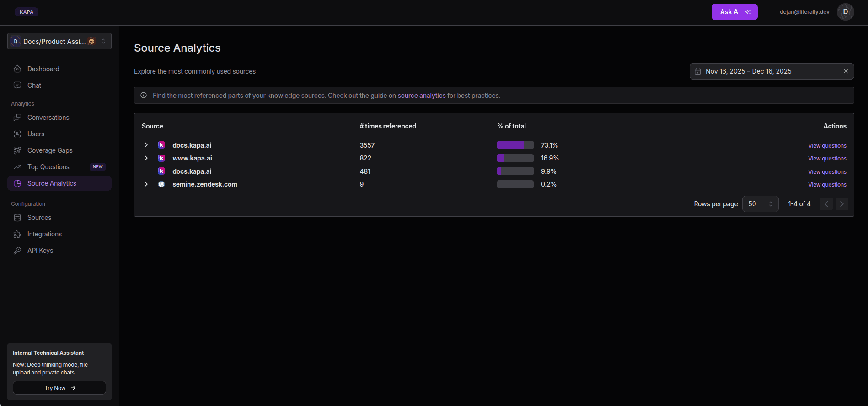Viewport: 868px width, 406px height.
Task: Click the % of total column header
Action: (x=512, y=126)
